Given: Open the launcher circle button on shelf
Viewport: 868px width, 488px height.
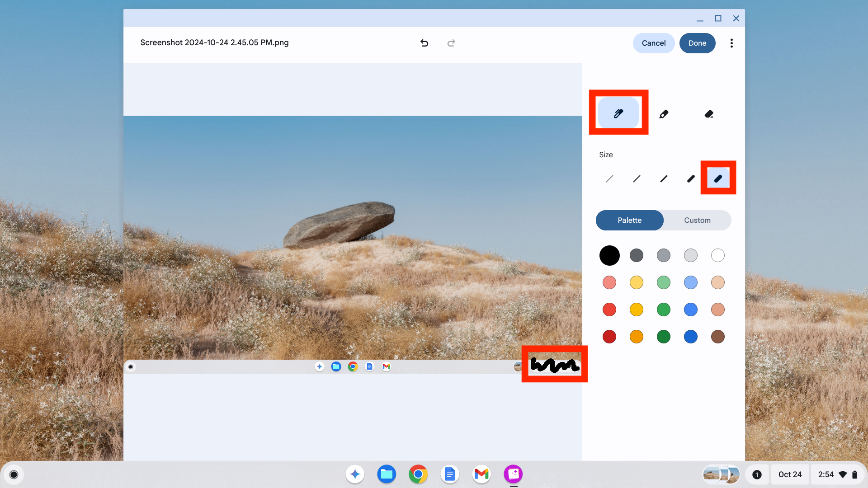Looking at the screenshot, I should pyautogui.click(x=14, y=474).
